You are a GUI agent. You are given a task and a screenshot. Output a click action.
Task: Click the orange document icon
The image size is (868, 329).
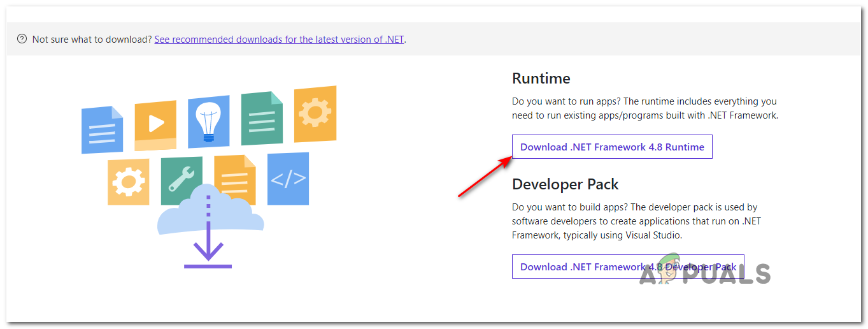point(234,180)
